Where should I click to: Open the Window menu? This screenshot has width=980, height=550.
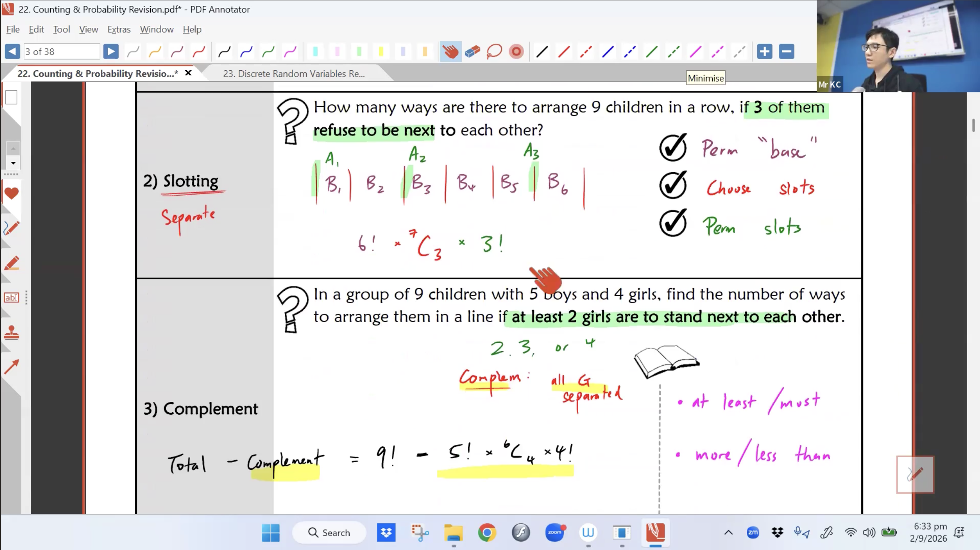[x=157, y=29]
